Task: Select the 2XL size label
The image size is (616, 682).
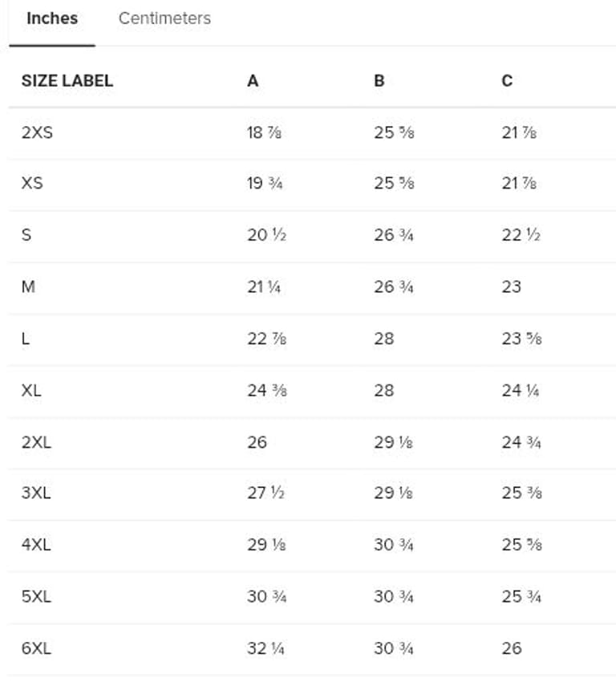Action: 36,441
